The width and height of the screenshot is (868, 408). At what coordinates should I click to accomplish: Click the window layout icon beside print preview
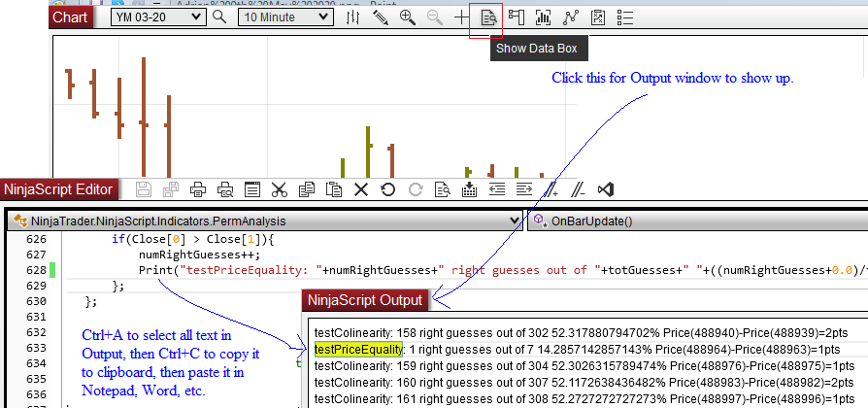252,189
